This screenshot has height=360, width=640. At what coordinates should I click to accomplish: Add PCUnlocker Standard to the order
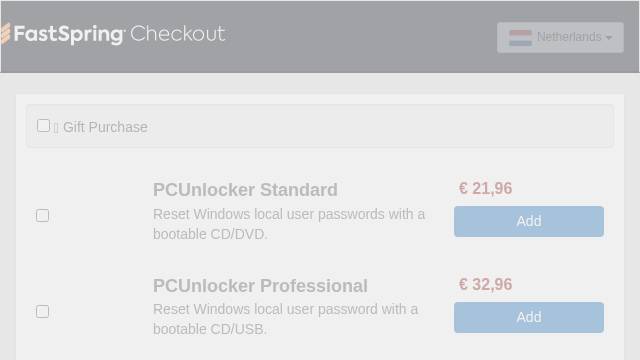point(529,221)
